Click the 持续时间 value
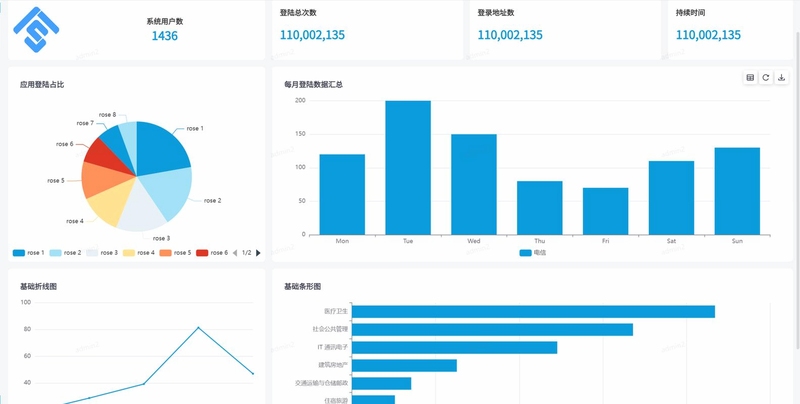This screenshot has width=800, height=404. (x=709, y=35)
